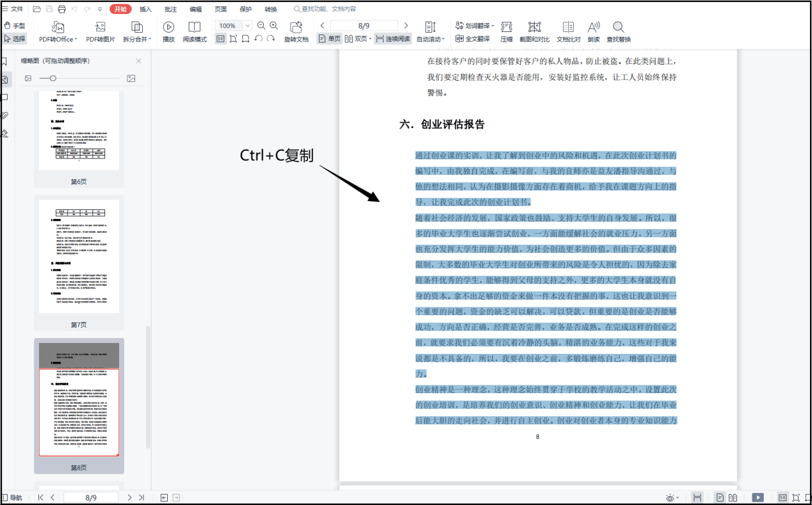Switch to the 插入 ribbon tab

[145, 9]
